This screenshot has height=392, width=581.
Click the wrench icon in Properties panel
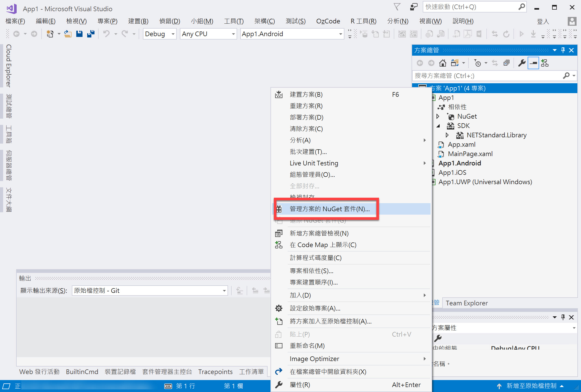(x=438, y=338)
